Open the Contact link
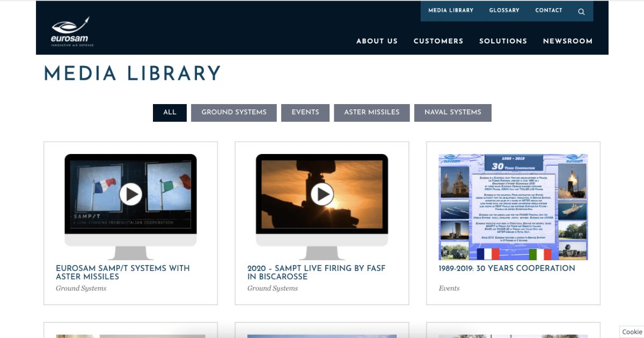The height and width of the screenshot is (338, 644). pos(548,10)
